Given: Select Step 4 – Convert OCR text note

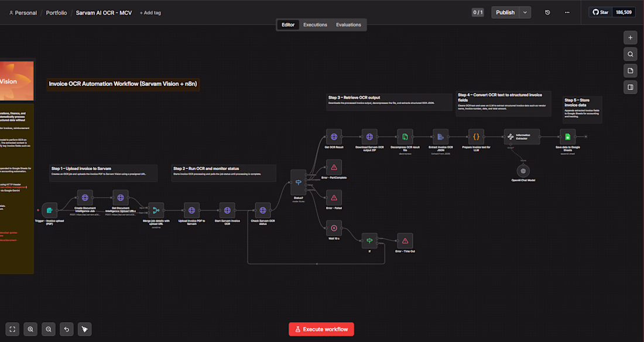Looking at the screenshot, I should coord(503,103).
